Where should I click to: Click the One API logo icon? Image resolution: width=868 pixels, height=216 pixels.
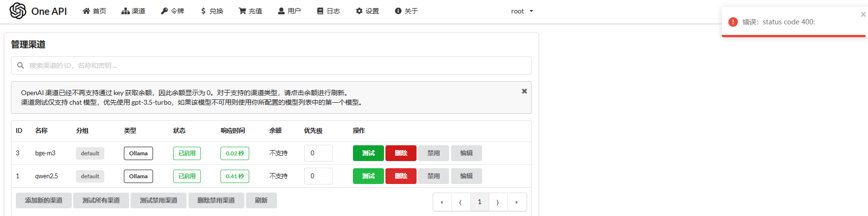point(18,11)
